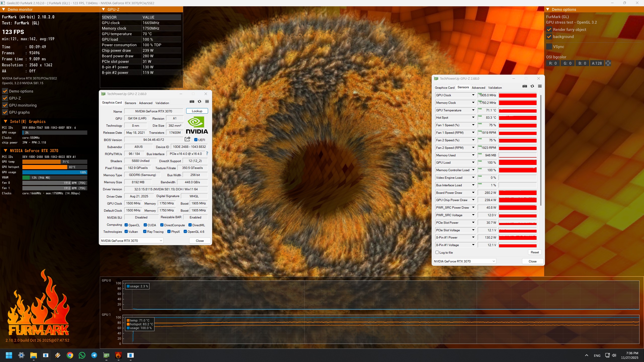Screen dimensions: 644x362
Task: Click the OSI bgcolor checkered swatch
Action: tap(608, 63)
